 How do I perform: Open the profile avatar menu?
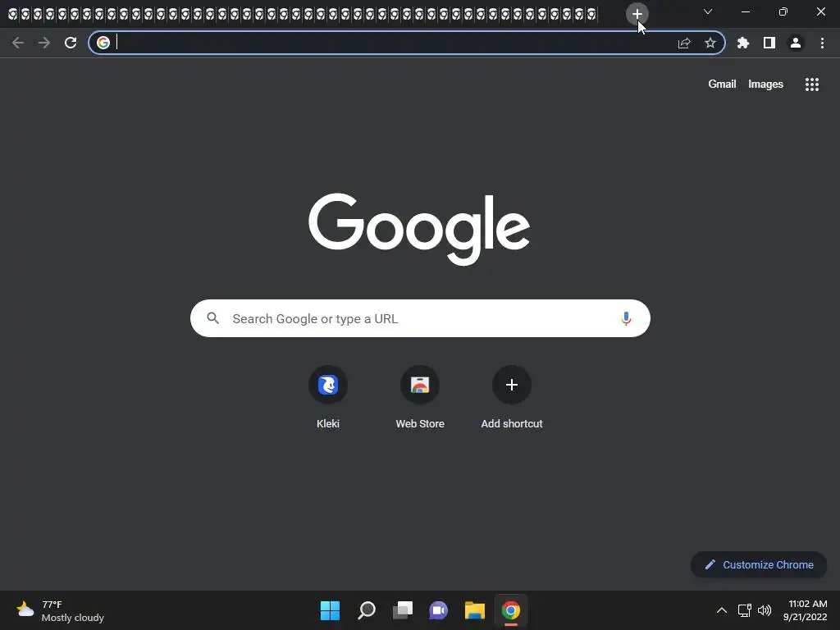(x=796, y=43)
